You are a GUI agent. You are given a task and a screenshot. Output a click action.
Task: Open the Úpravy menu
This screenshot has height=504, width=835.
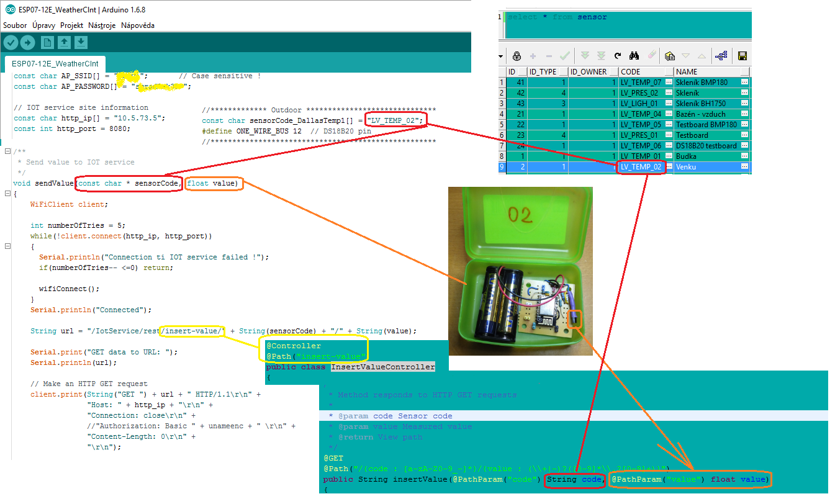(x=43, y=25)
